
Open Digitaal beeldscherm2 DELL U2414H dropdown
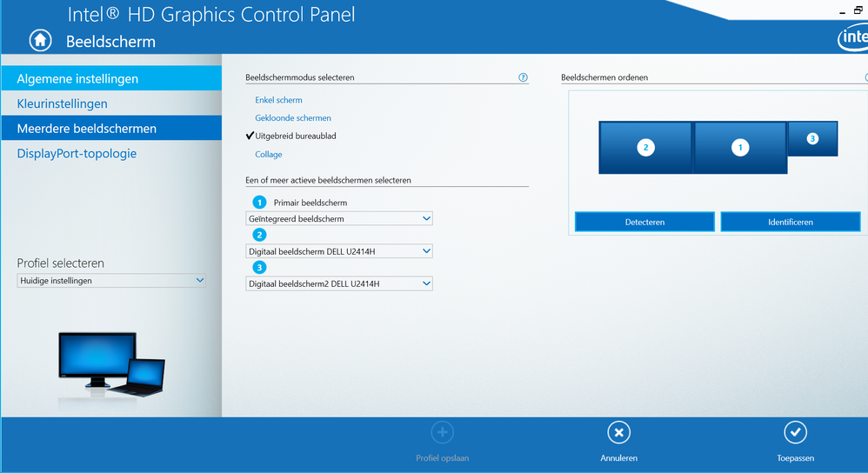click(x=339, y=283)
